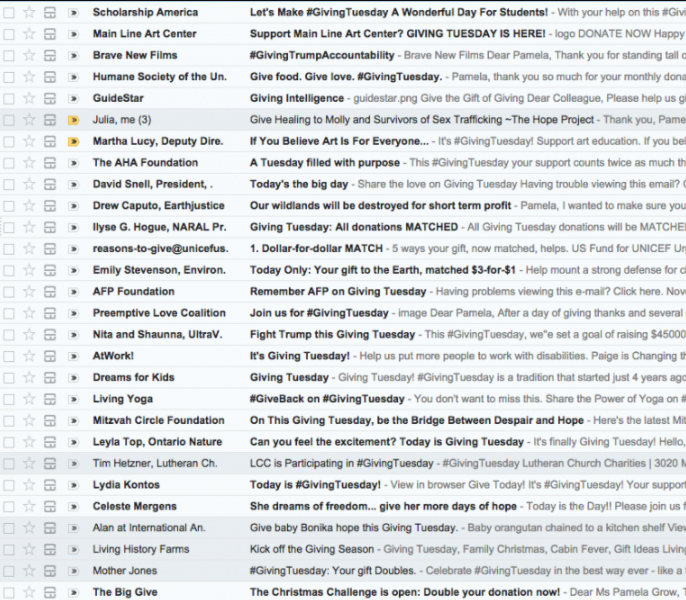Tick checkbox for Martha Lucy email

pyautogui.click(x=9, y=141)
